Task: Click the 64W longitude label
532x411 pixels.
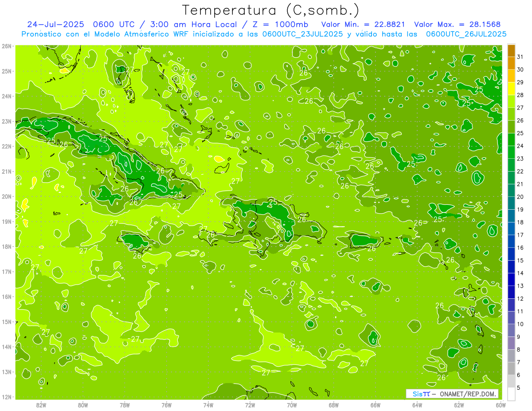Action: tap(417, 405)
